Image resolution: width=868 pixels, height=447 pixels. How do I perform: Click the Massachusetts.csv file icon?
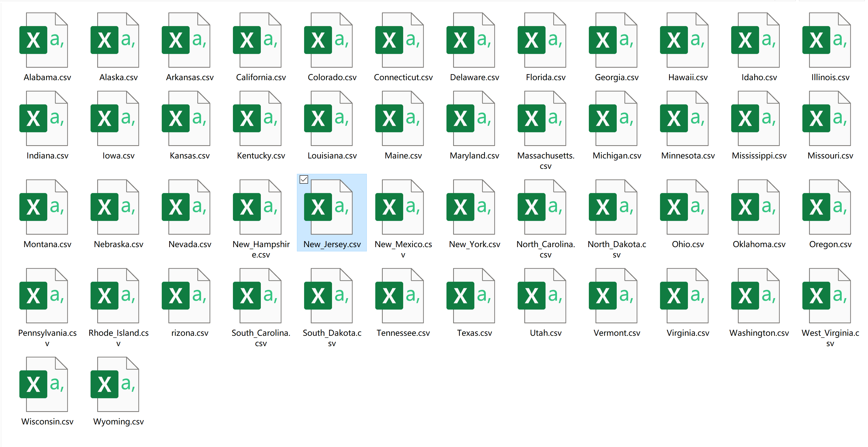[x=542, y=118]
